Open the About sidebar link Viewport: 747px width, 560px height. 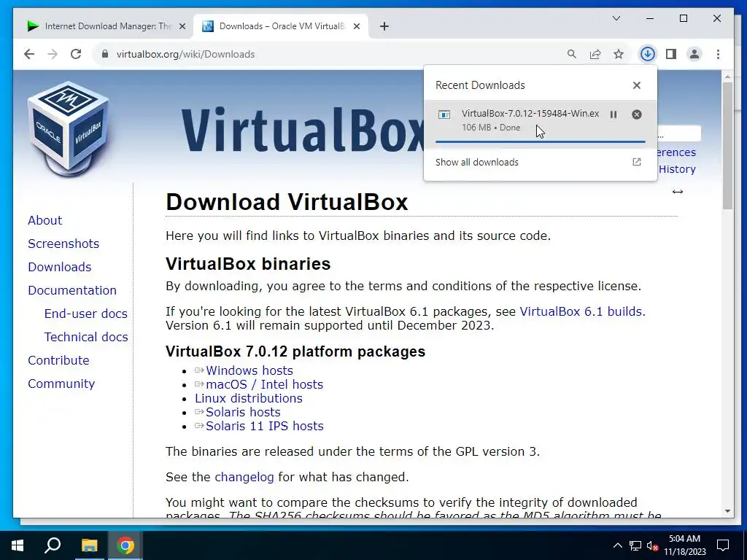pyautogui.click(x=44, y=220)
